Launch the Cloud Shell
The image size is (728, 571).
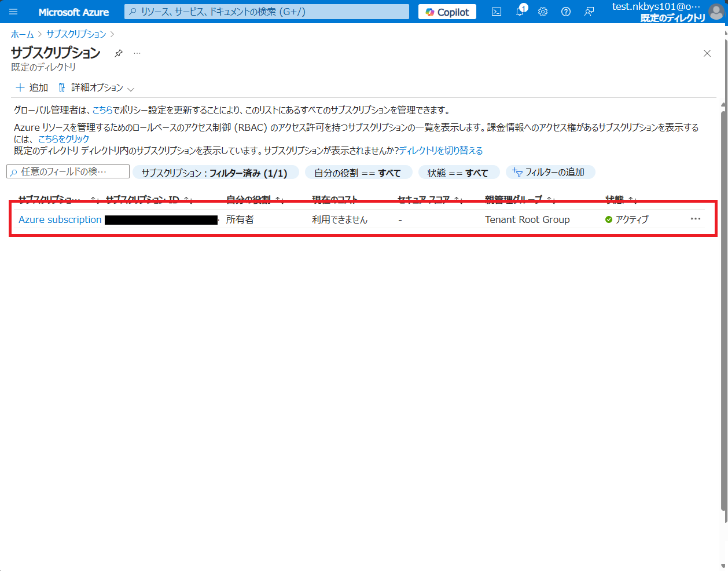pos(496,12)
